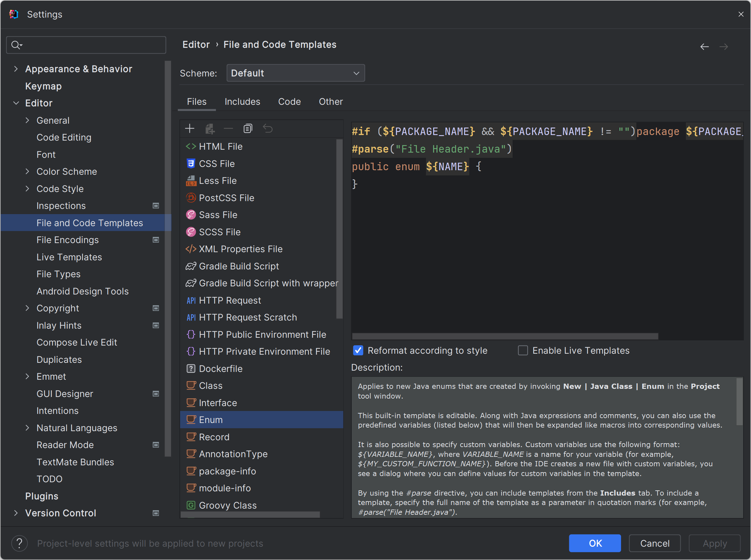Select the PostCSS File template icon
Screen dimensions: 751x560
tap(191, 198)
